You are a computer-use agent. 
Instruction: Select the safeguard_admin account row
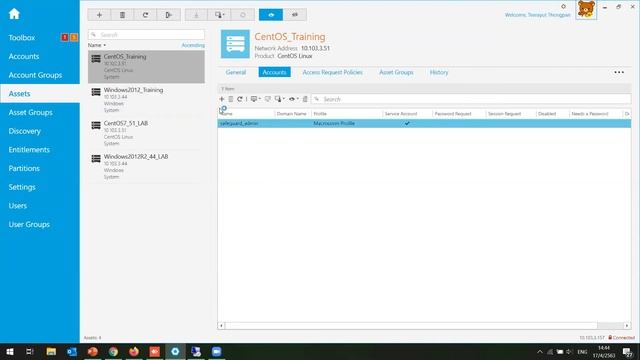424,123
